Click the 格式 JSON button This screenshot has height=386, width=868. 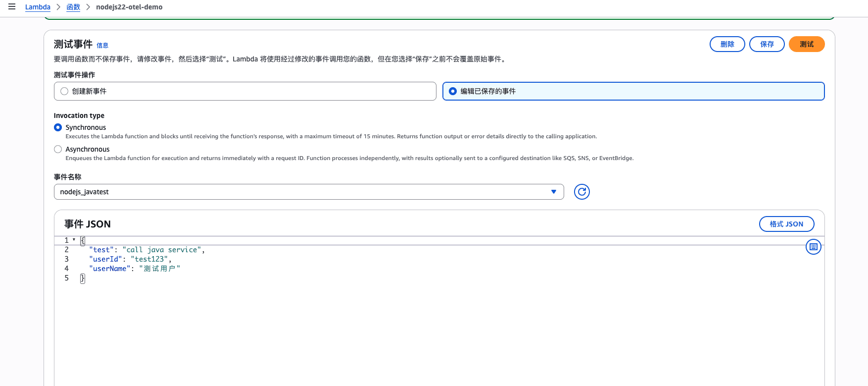click(x=786, y=224)
